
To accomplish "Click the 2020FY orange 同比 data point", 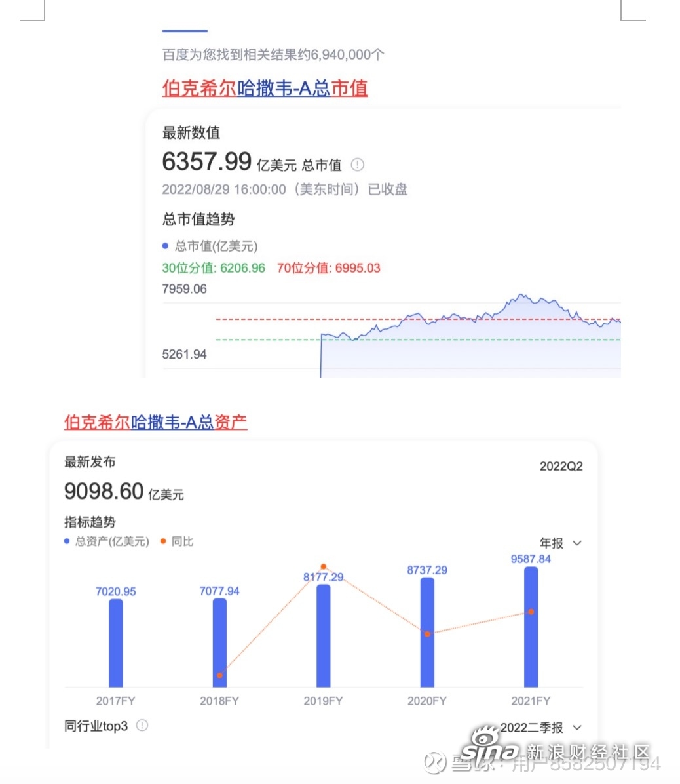I will [x=427, y=634].
